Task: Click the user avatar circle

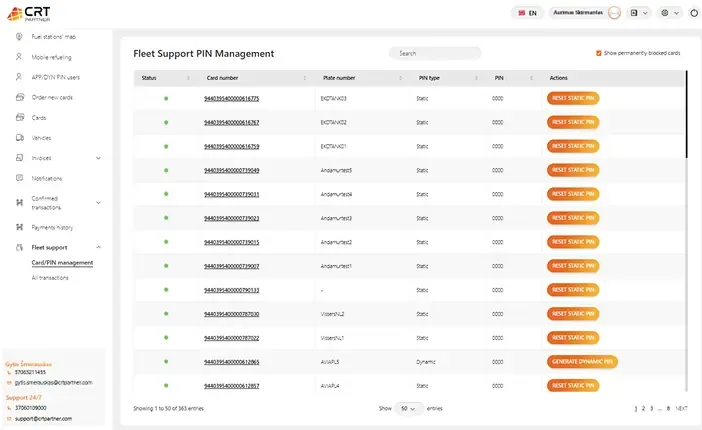Action: (x=614, y=13)
